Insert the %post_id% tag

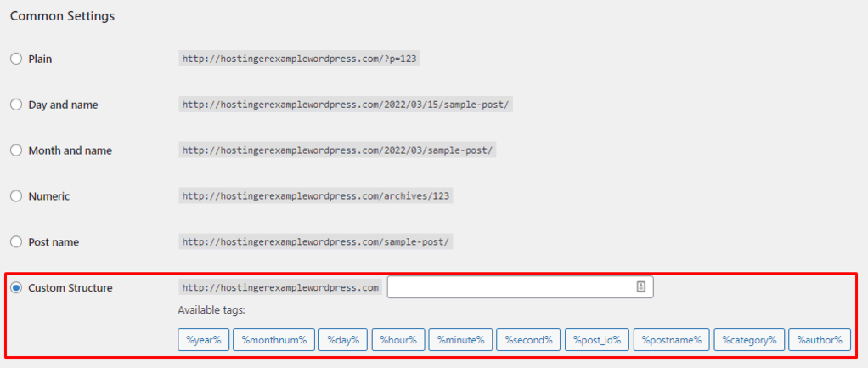(x=597, y=340)
